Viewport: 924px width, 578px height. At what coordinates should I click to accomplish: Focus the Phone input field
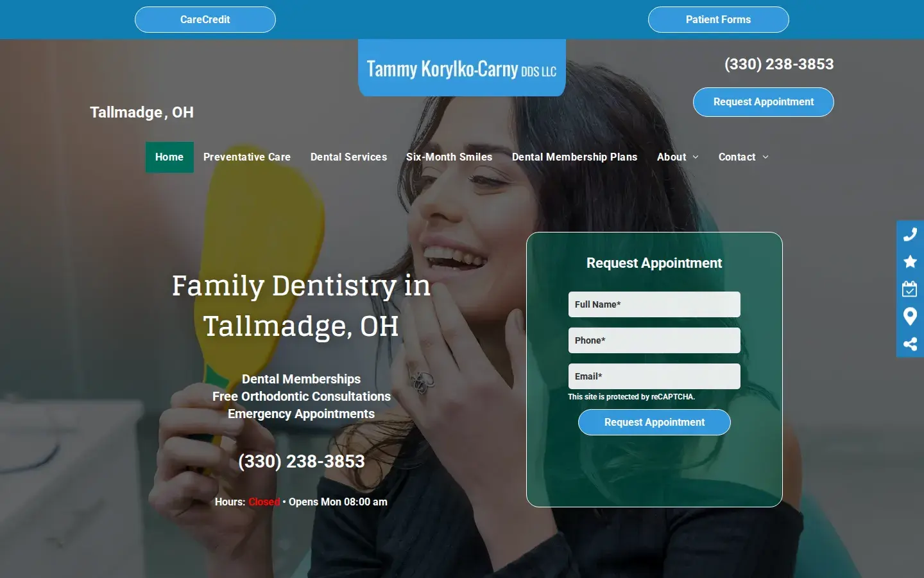point(654,340)
